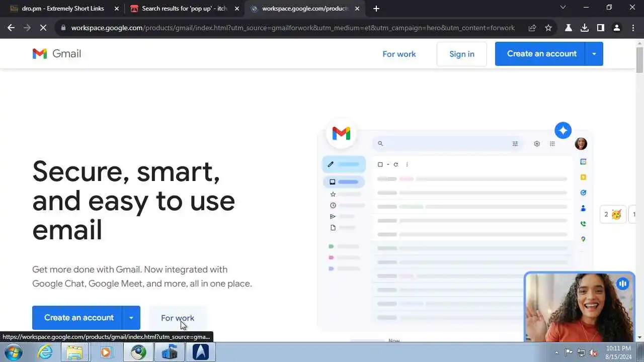
Task: Click the Gmail M logo circle in illustration
Action: coord(341,133)
